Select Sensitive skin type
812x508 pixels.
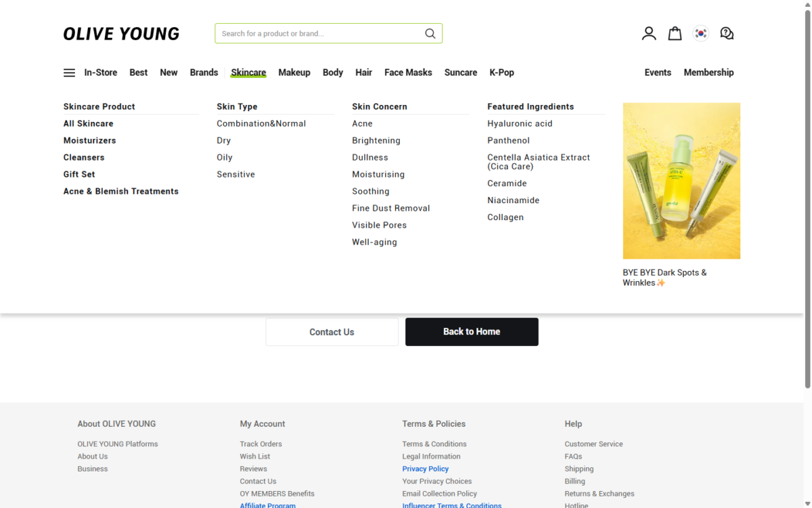click(235, 174)
